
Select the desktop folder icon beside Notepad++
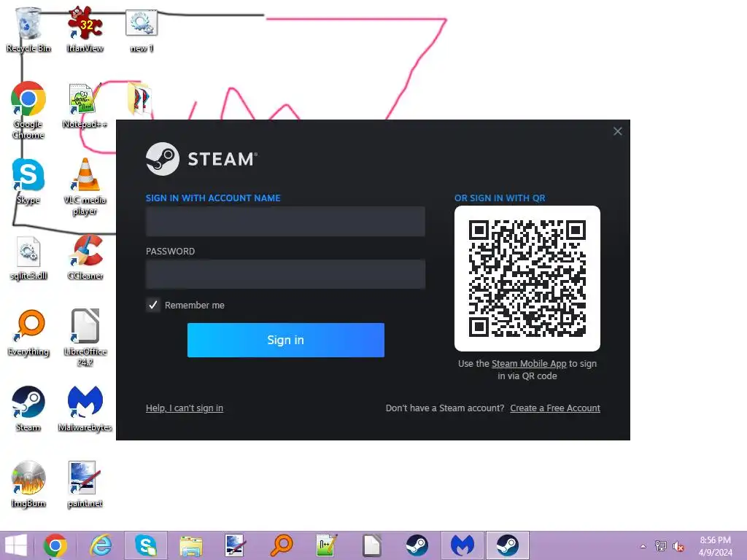139,99
